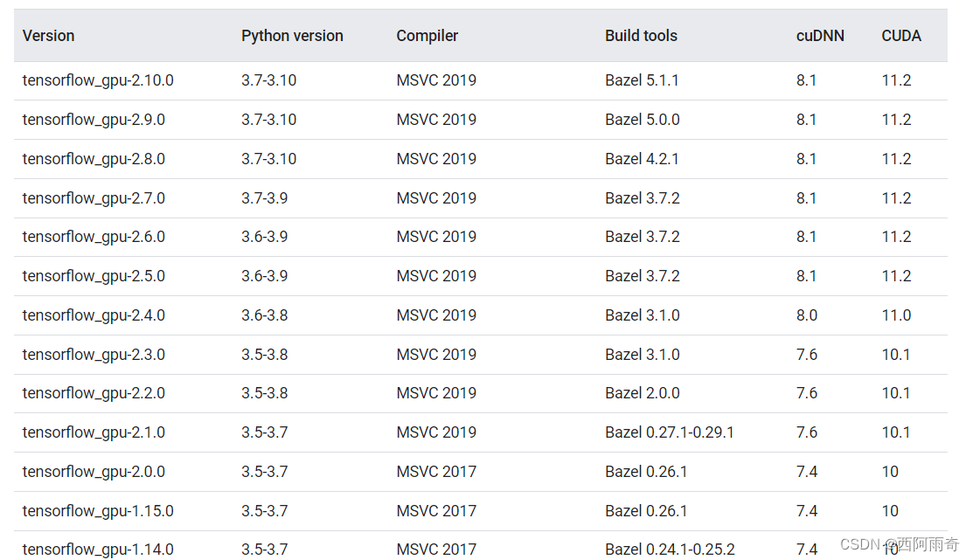Click Python 3.6-3.9 in the 2.6.0 row
Screen dimensions: 973x560
(x=264, y=237)
